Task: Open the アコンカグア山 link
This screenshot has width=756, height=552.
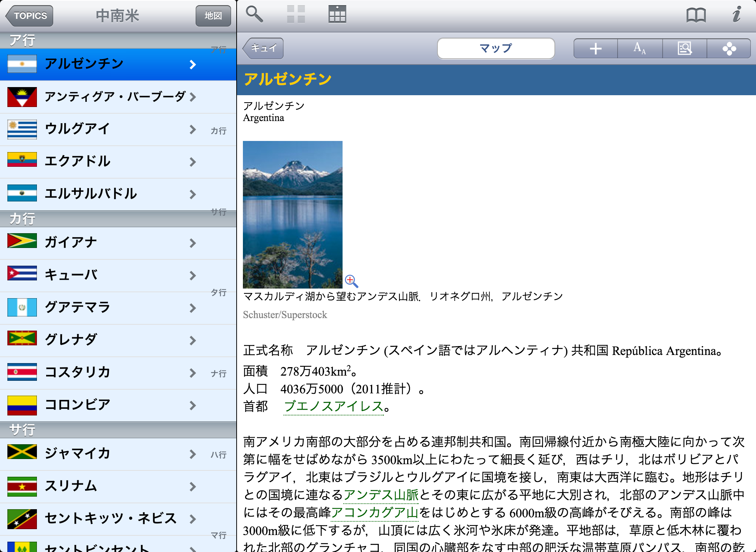Action: click(x=374, y=513)
